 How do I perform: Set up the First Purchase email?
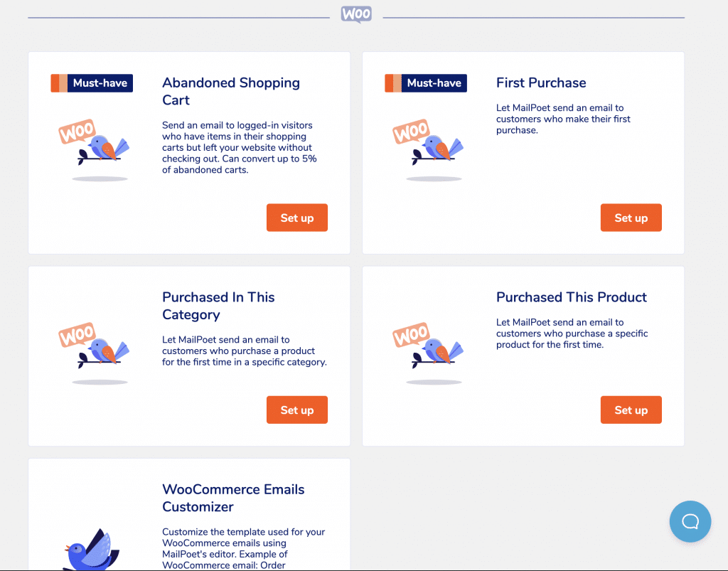click(631, 218)
